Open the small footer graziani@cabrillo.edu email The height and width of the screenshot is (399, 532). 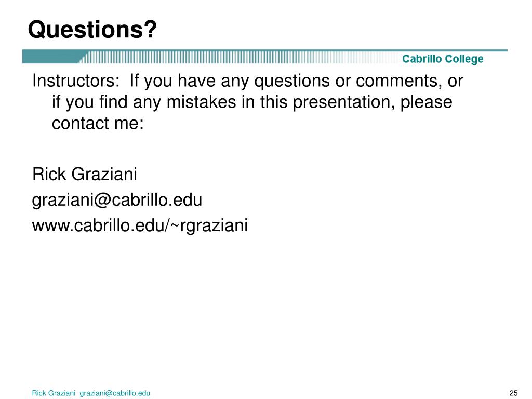pyautogui.click(x=115, y=393)
